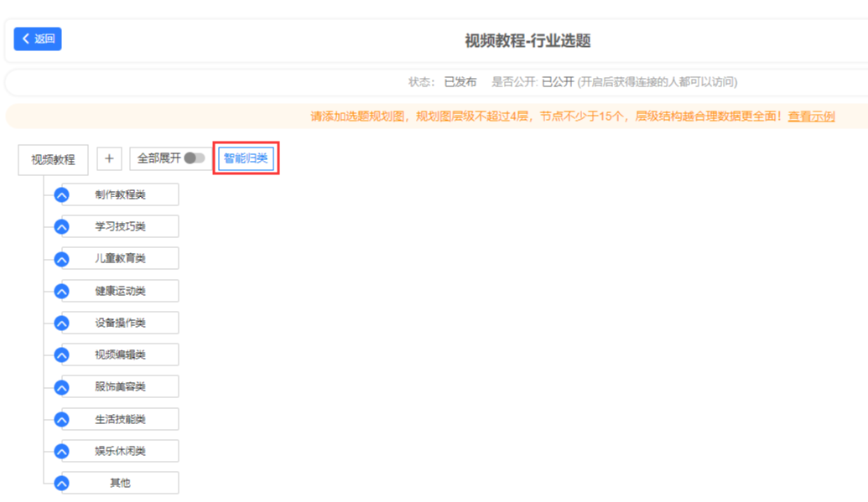Open the 查看示例 link
Image resolution: width=868 pixels, height=502 pixels.
tap(813, 116)
